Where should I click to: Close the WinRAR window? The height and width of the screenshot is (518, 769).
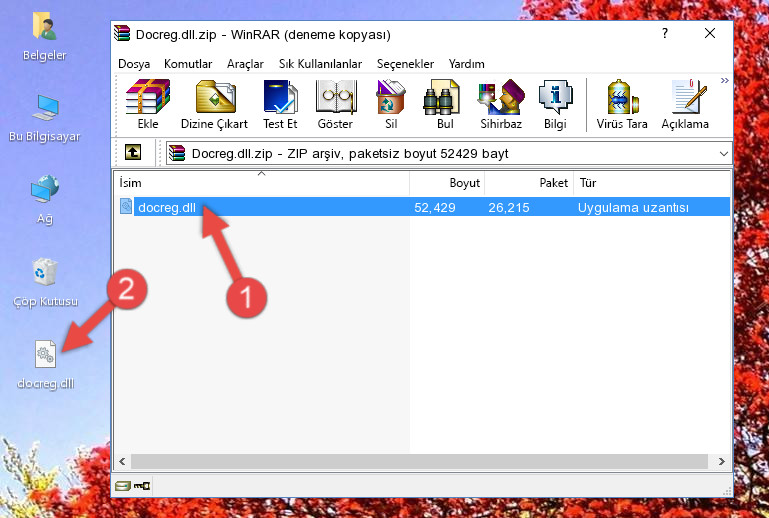pyautogui.click(x=710, y=33)
